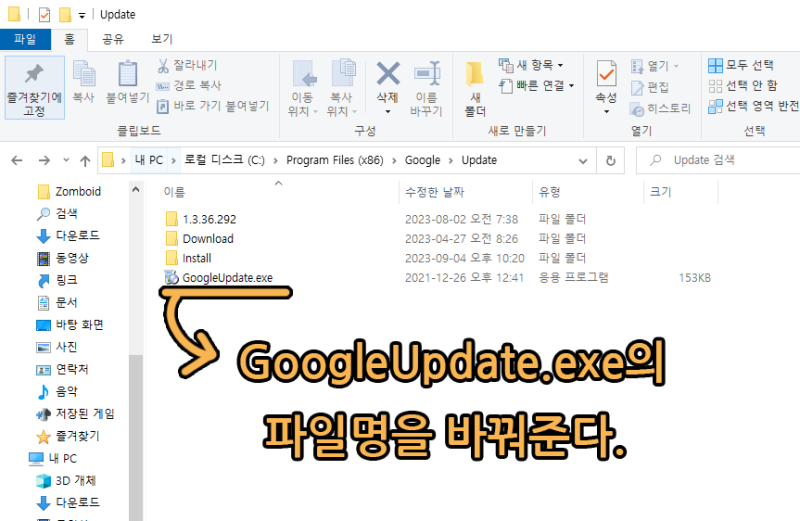Open 빠른 연결 (Easy access) dropdown

click(536, 86)
